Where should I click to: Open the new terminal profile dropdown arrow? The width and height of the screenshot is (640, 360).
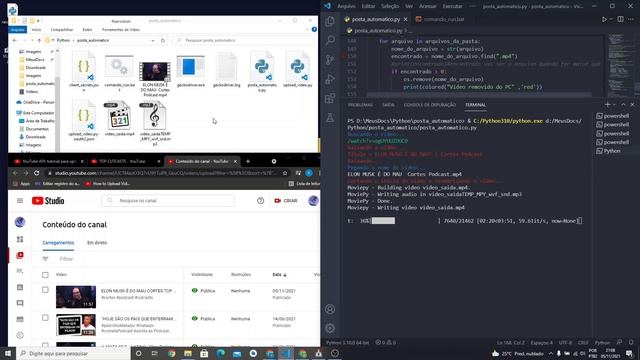(614, 105)
